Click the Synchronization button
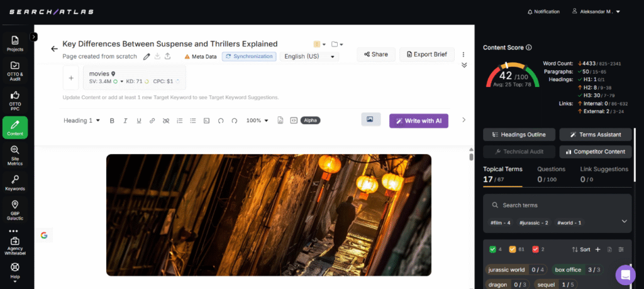Viewport: 644px width, 289px height. [249, 56]
